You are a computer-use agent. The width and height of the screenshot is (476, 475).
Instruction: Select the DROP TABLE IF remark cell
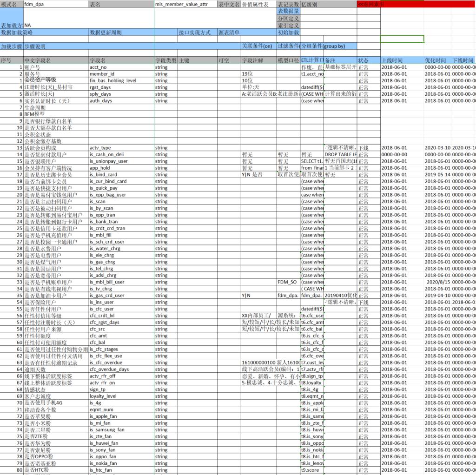click(x=340, y=154)
